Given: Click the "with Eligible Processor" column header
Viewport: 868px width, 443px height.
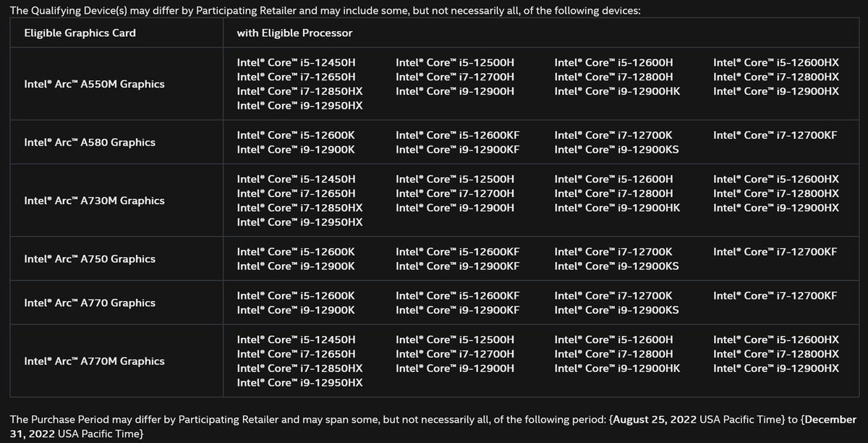Looking at the screenshot, I should pos(294,33).
